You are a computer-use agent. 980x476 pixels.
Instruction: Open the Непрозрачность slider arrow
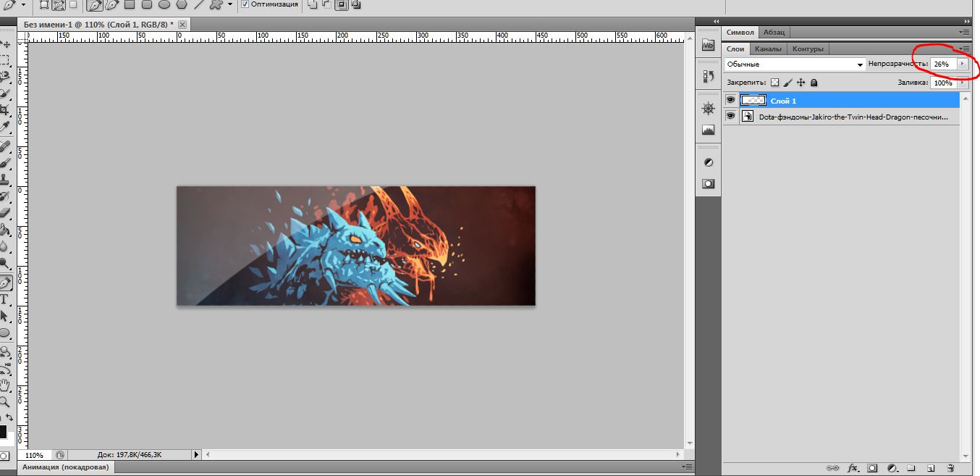tap(962, 64)
